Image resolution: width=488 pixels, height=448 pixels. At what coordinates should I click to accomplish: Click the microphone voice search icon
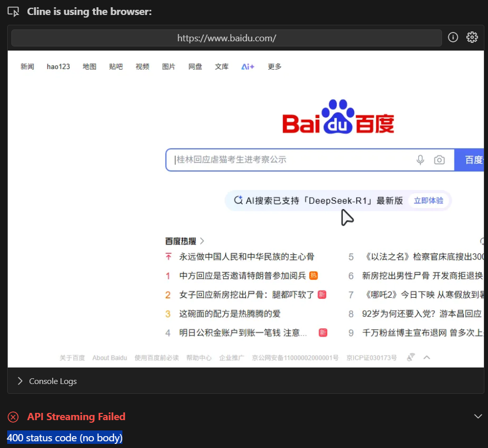(x=420, y=160)
